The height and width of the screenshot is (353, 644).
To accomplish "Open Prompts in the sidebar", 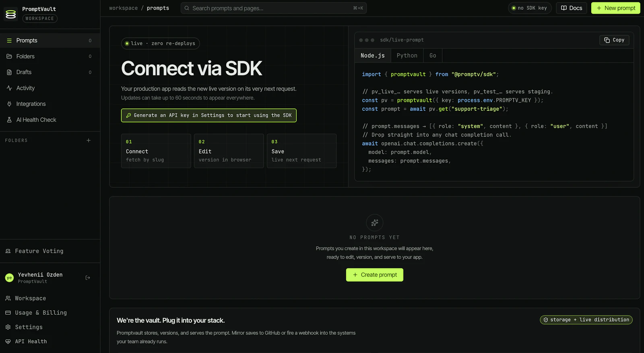I will 50,40.
